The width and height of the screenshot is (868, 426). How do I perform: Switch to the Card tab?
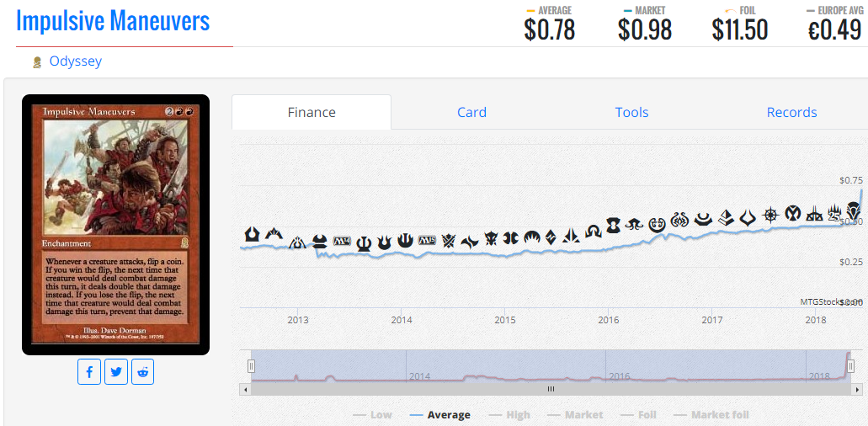tap(471, 112)
